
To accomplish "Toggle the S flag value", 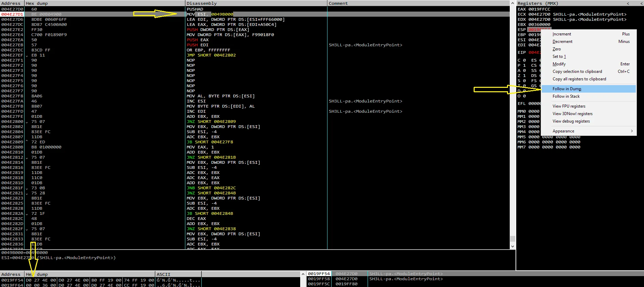I will [524, 81].
